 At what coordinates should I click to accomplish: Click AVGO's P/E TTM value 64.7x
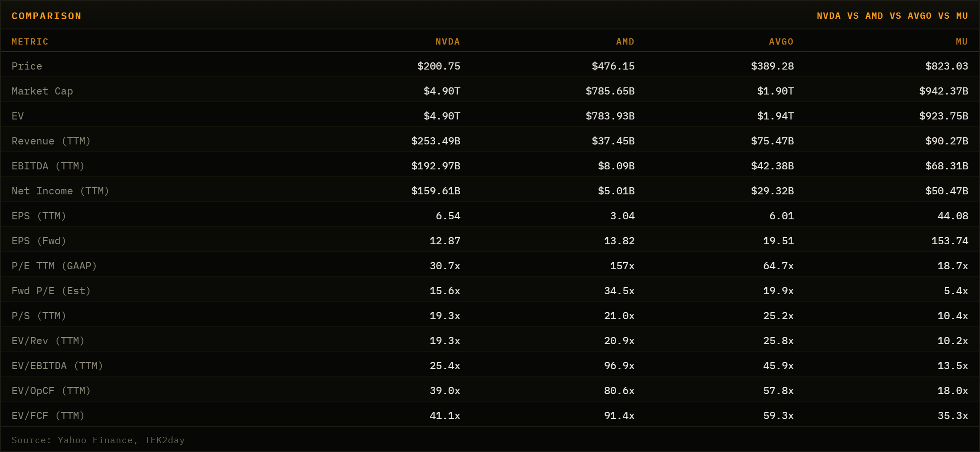pyautogui.click(x=779, y=266)
